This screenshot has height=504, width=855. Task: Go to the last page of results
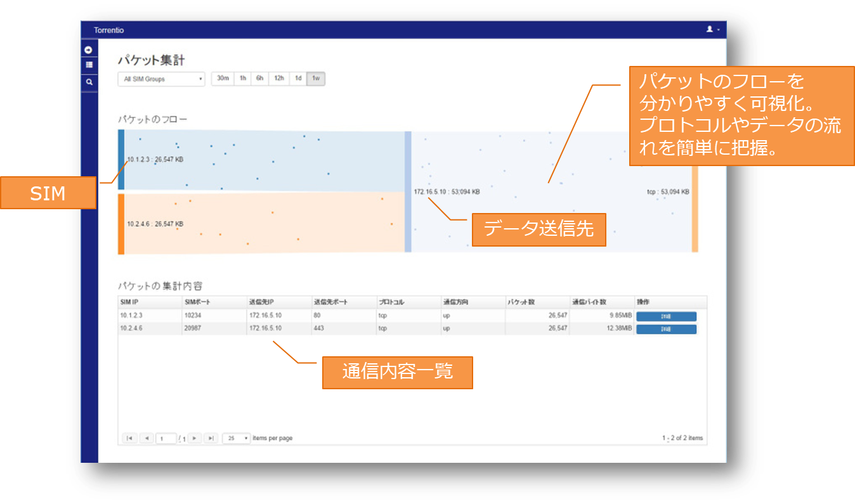click(x=211, y=438)
